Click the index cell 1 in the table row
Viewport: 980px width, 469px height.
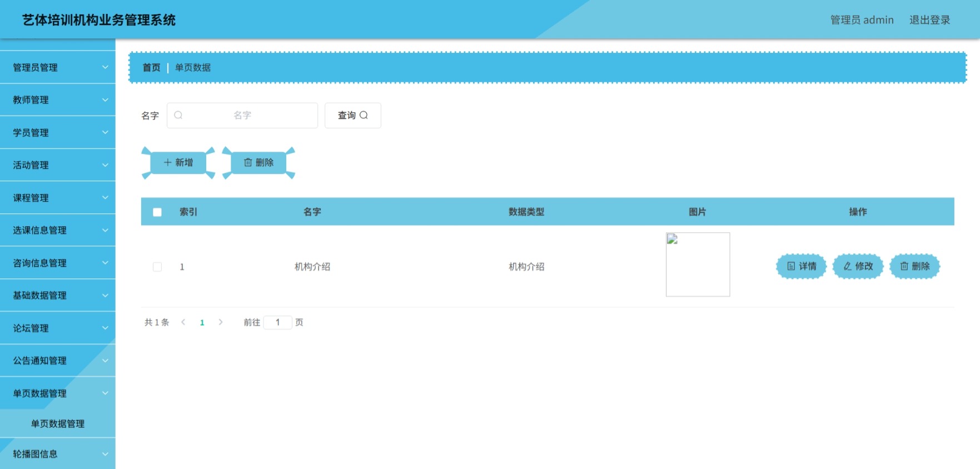pos(182,267)
